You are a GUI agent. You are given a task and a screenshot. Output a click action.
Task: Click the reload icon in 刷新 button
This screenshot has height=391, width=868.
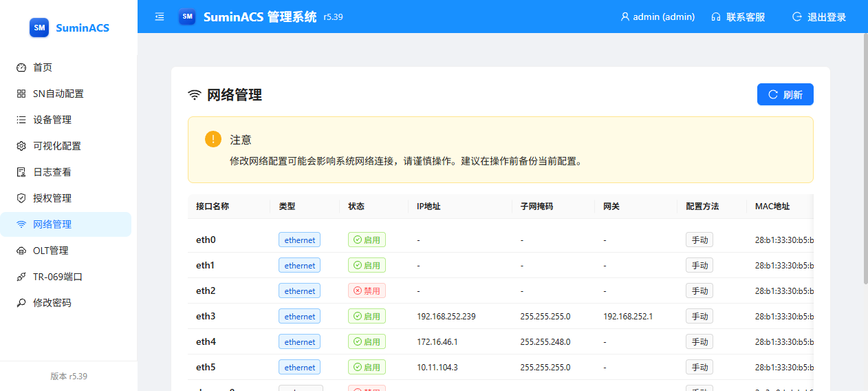(x=773, y=94)
